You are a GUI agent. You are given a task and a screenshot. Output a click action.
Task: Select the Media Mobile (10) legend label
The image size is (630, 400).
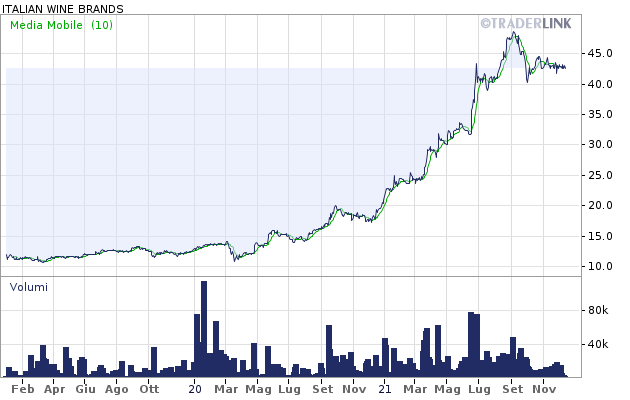point(61,25)
